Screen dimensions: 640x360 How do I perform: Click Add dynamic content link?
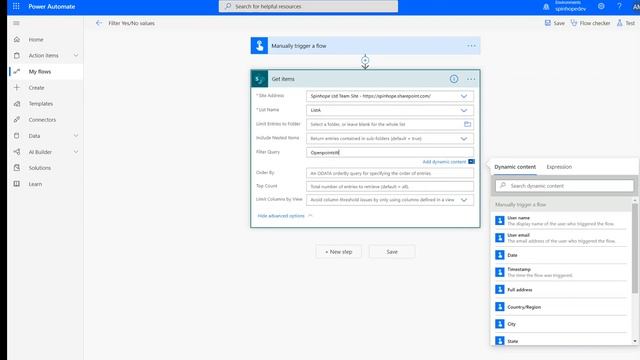444,162
